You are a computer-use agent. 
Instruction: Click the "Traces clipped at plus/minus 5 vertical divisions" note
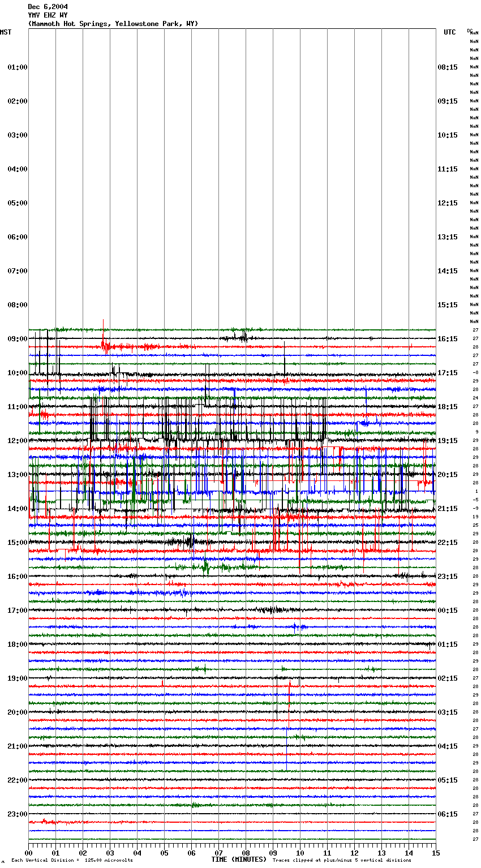[x=342, y=861]
